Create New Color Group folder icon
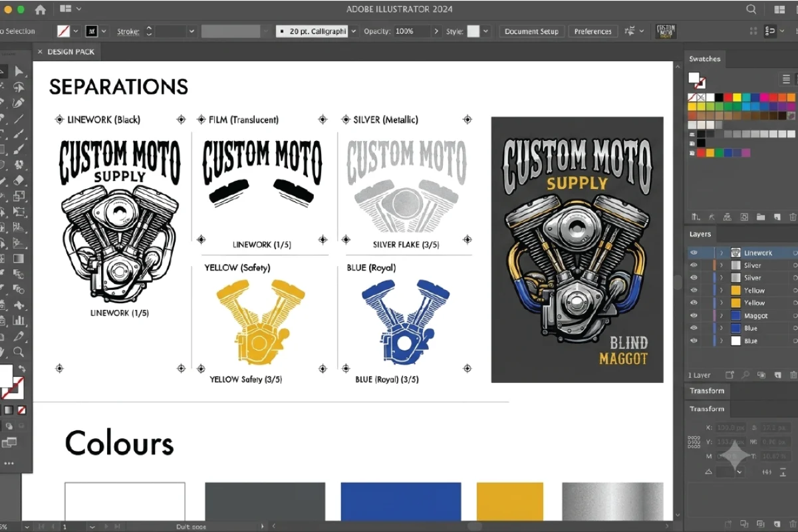The width and height of the screenshot is (798, 532). (x=760, y=217)
